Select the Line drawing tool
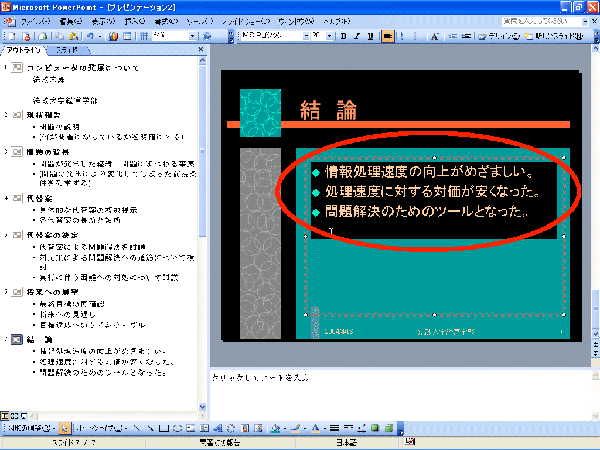 (x=137, y=428)
